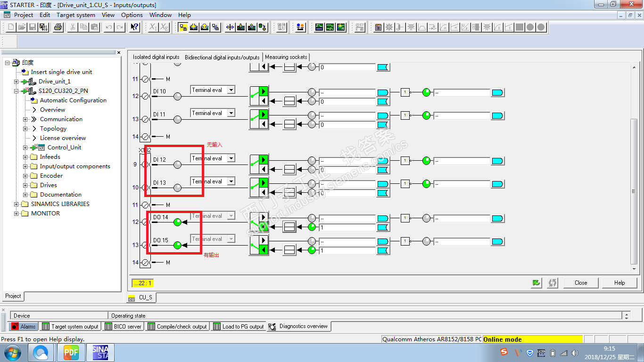Click the control panel icon with colored dots
Viewport: 644px width, 362px height.
300,27
